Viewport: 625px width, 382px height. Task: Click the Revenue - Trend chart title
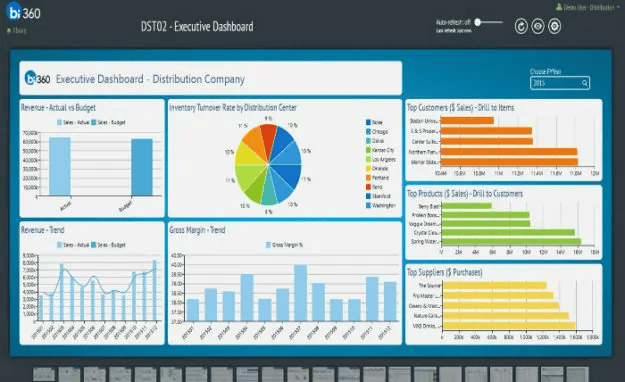[43, 230]
